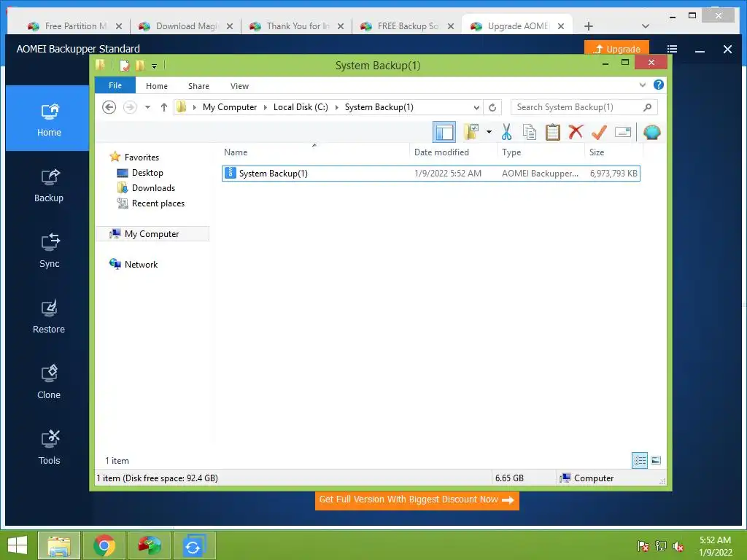Expand the Explorer ribbon chevron
The image size is (747, 560).
[x=642, y=85]
